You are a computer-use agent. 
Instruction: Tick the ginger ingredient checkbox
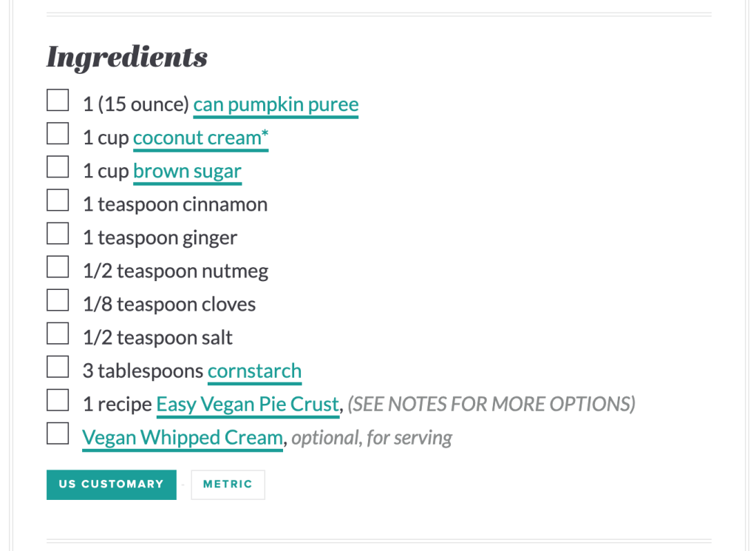(58, 234)
